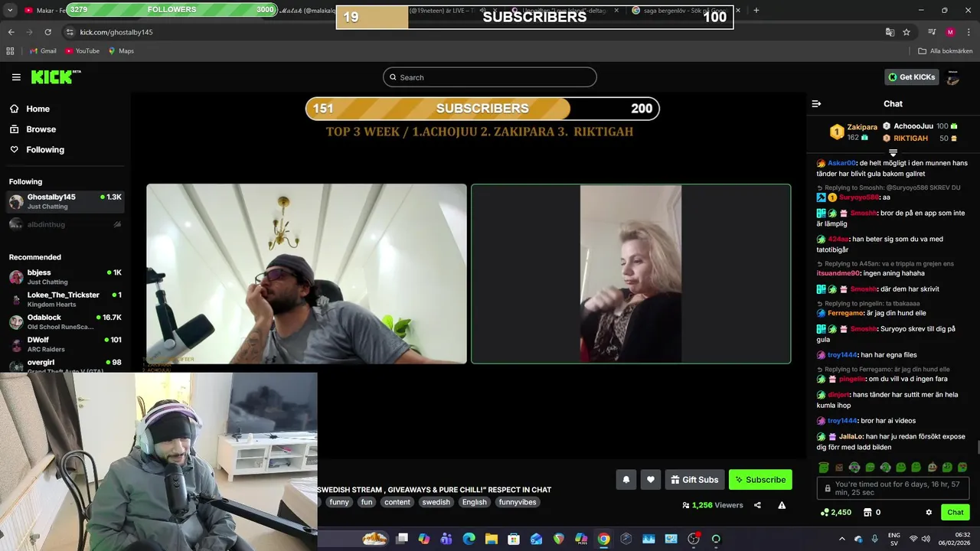This screenshot has height=551, width=980.
Task: Click the green Chat send button
Action: click(x=955, y=513)
